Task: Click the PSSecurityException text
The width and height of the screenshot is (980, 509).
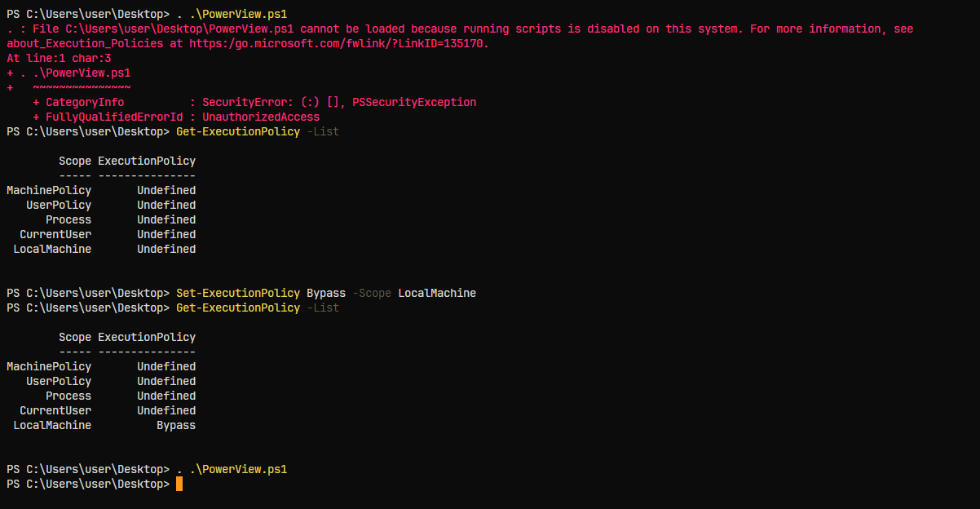Action: 414,102
